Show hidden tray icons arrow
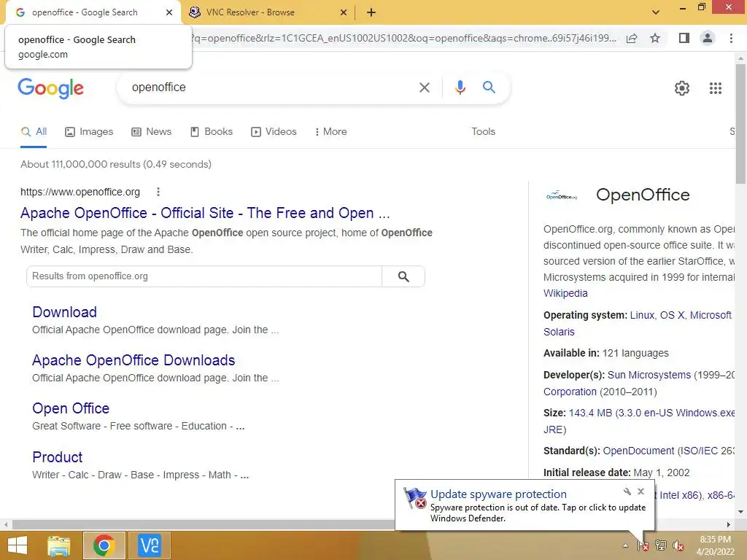The image size is (747, 560). click(625, 545)
